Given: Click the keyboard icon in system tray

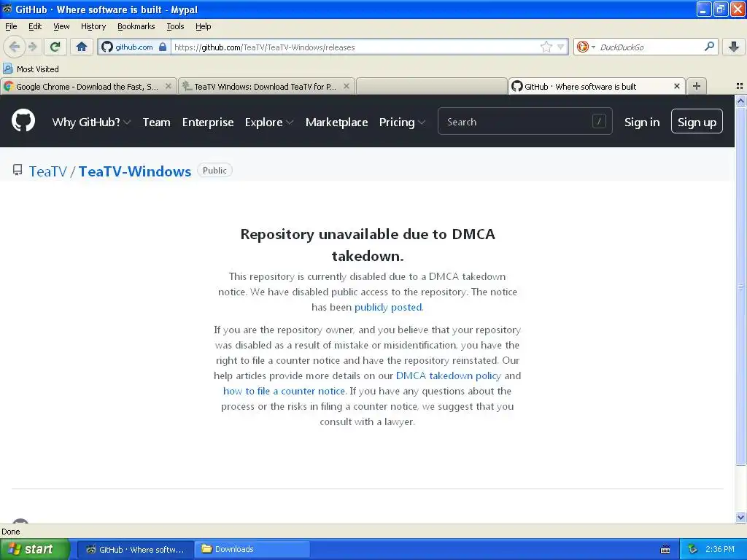Looking at the screenshot, I should pos(665,550).
